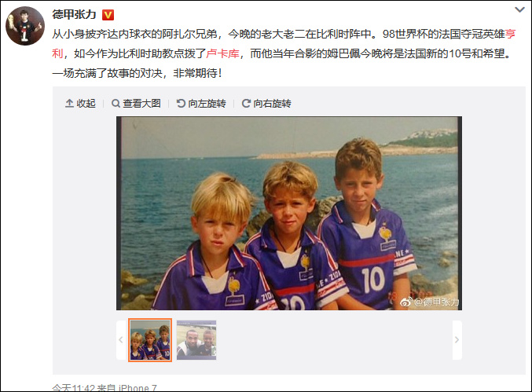Open the post options chevron menu
This screenshot has width=532, height=392.
519,9
